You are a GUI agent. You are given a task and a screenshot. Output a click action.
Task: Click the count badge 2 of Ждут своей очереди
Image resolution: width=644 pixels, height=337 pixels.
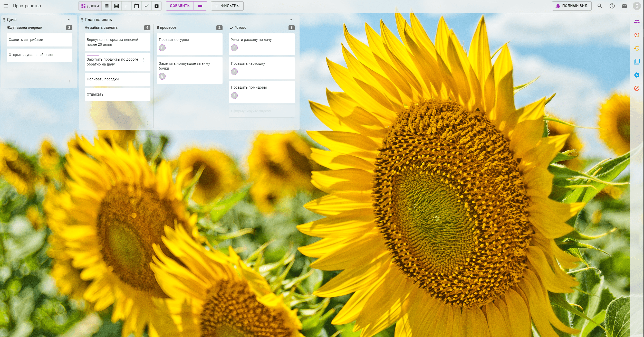click(x=69, y=27)
